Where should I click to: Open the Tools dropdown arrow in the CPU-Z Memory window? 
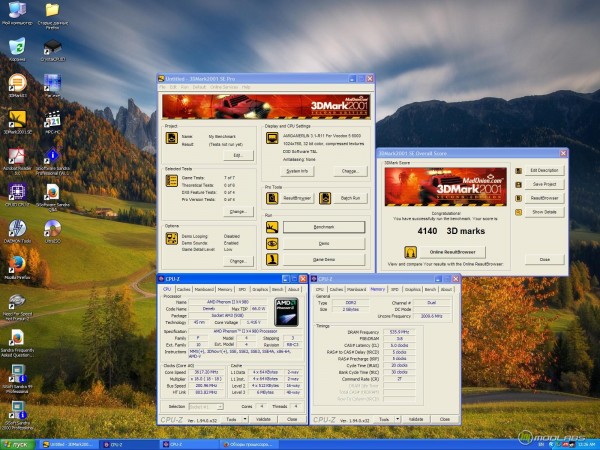398,419
